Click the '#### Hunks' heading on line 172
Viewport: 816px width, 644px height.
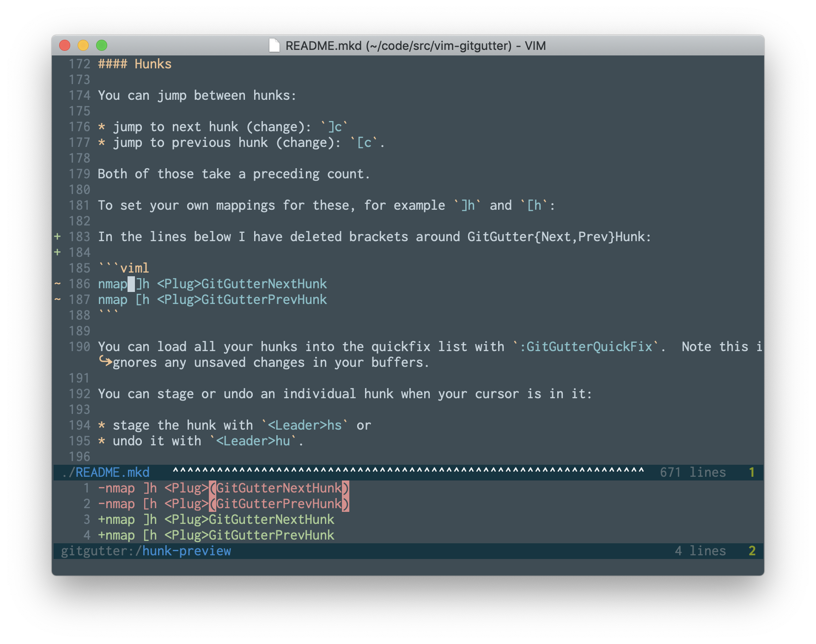[134, 64]
